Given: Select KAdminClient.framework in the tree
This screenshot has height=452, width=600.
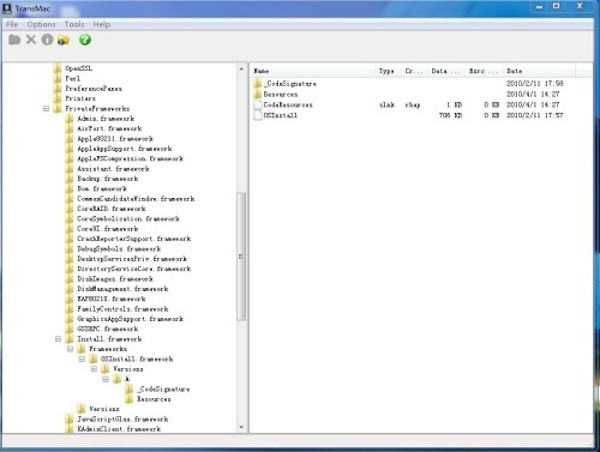Looking at the screenshot, I should click(119, 429).
